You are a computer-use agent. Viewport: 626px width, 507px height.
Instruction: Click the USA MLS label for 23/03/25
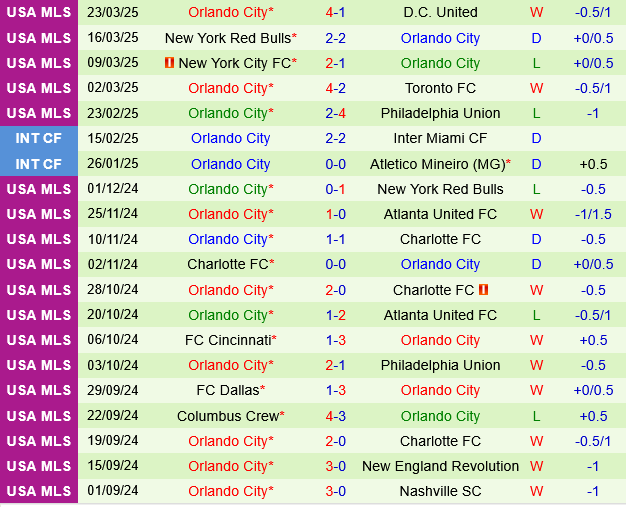tap(39, 13)
